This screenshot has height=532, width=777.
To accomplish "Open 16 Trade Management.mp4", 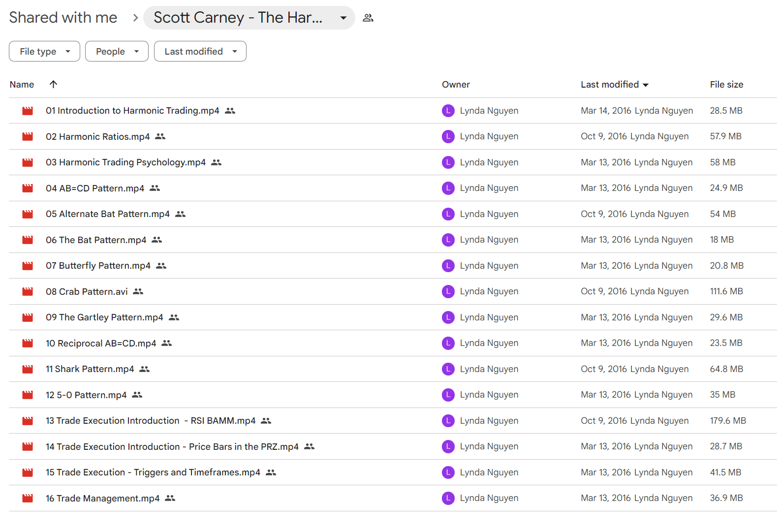I will click(x=102, y=498).
